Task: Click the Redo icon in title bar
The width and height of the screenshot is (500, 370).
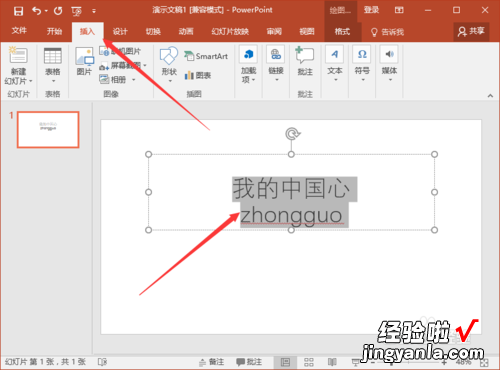Action: pos(58,11)
